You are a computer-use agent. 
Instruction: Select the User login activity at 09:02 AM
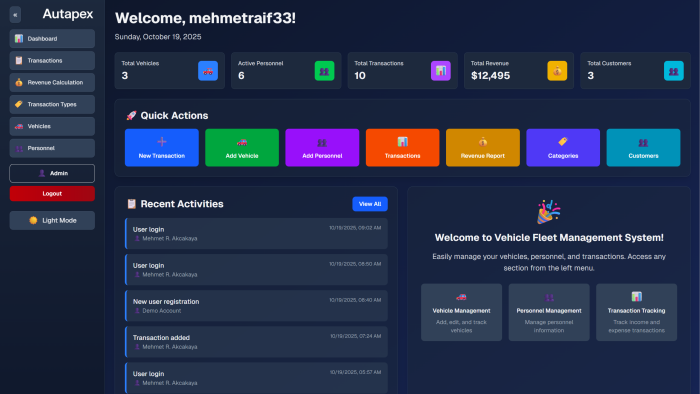pyautogui.click(x=256, y=233)
